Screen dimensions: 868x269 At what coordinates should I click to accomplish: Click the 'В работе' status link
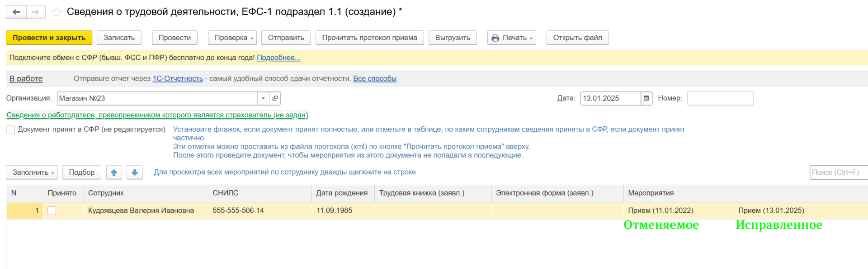26,78
